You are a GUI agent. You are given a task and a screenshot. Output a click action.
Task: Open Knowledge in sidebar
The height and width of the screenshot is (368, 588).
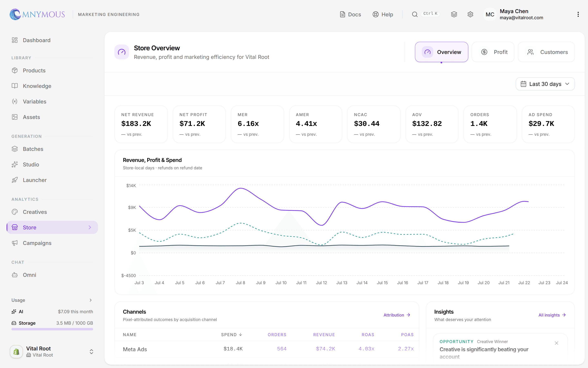[52, 86]
